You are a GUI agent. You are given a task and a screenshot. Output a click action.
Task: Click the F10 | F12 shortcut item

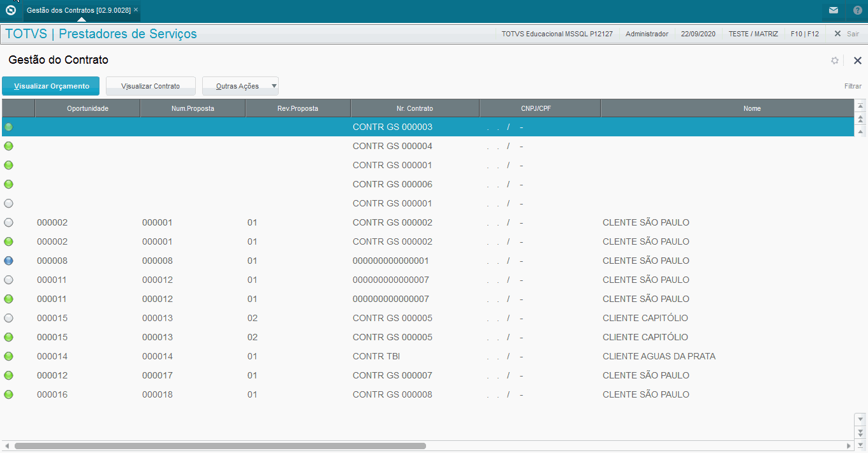coord(804,34)
